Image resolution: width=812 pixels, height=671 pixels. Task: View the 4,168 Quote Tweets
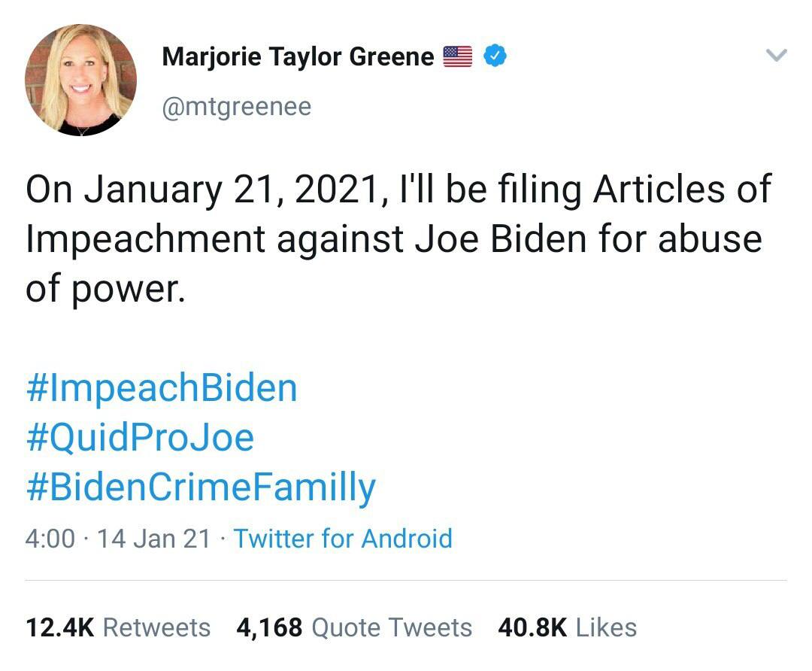(x=354, y=627)
